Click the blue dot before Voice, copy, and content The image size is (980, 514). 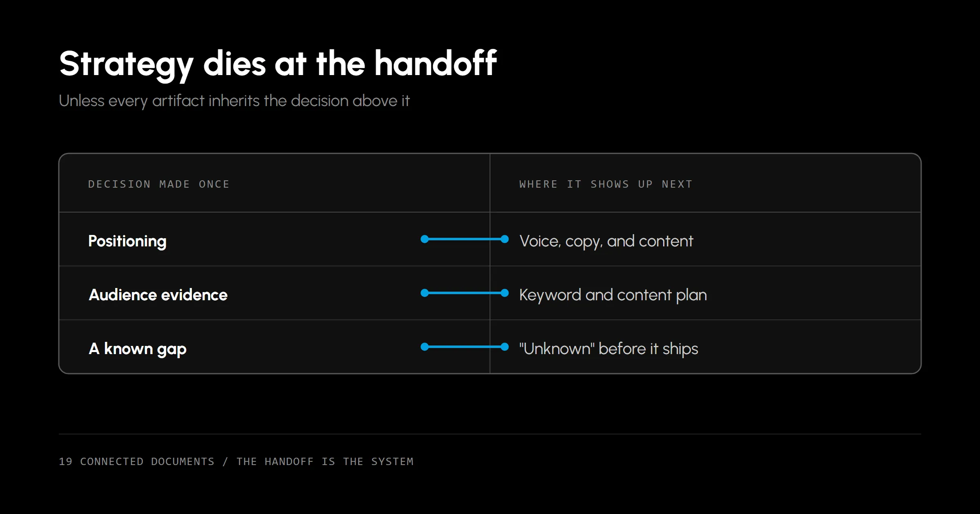[505, 239]
